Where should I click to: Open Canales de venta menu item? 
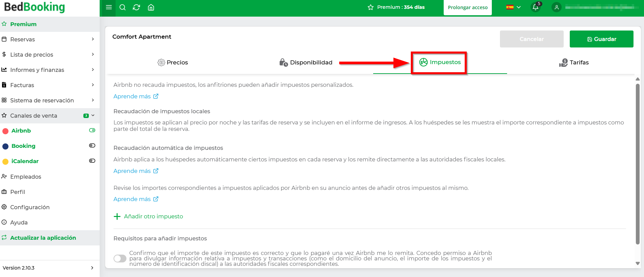click(50, 116)
